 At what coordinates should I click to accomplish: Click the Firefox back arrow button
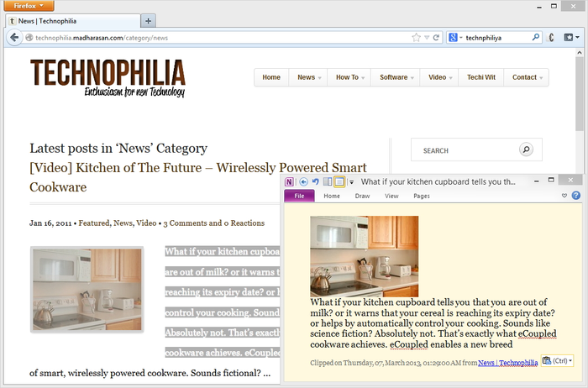coord(14,38)
